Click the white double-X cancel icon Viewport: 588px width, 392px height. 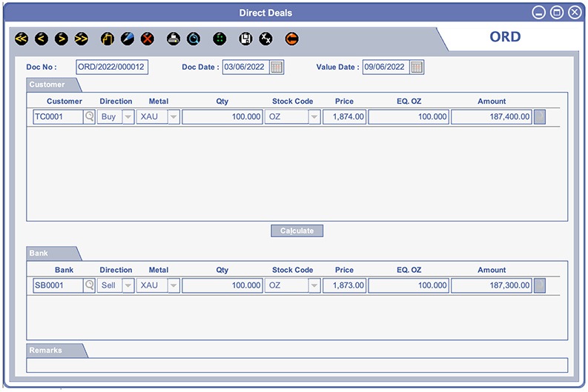tap(265, 39)
